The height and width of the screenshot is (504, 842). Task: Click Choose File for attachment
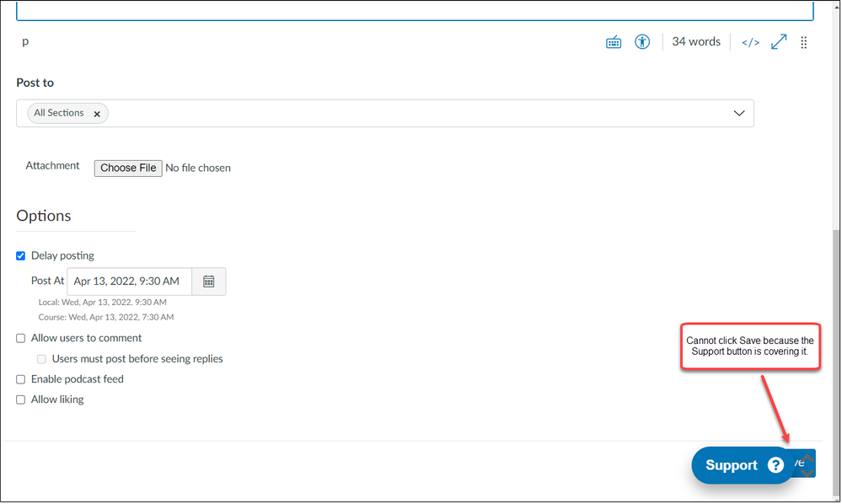[x=128, y=169]
